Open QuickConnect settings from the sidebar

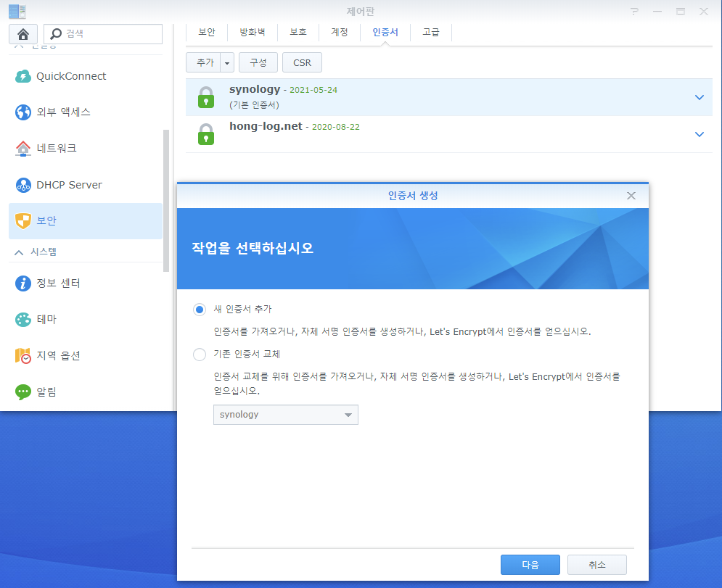coord(70,76)
